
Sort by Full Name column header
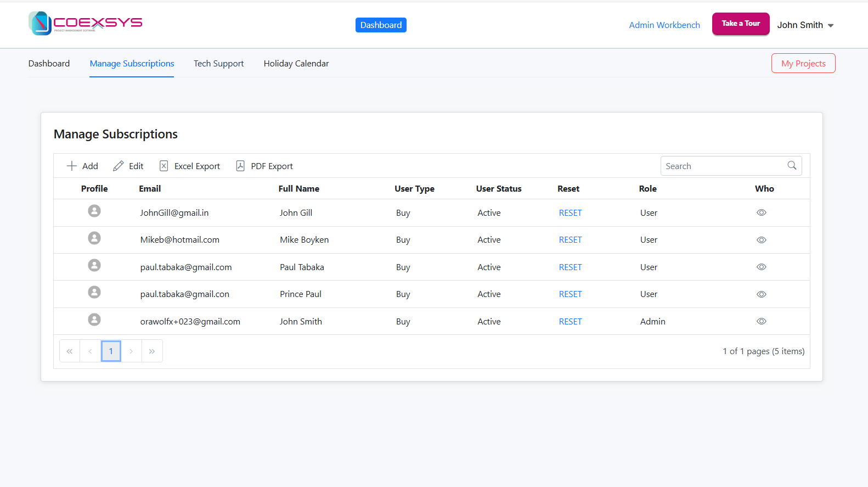click(x=299, y=189)
